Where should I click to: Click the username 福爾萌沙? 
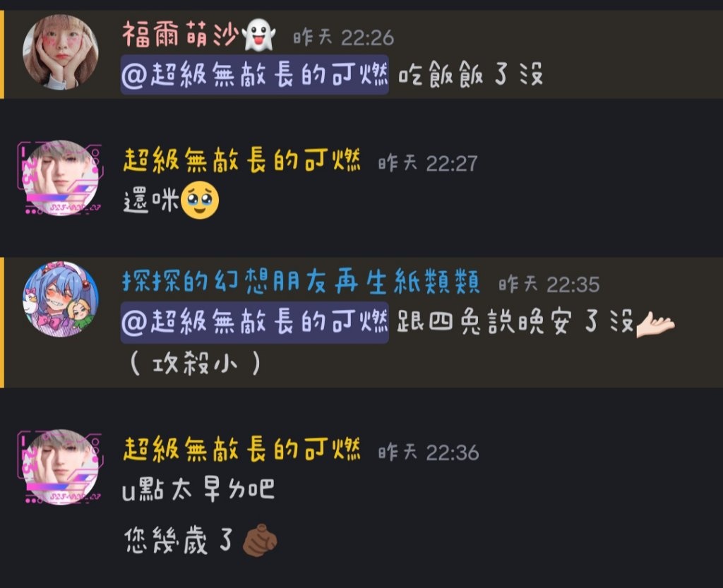coord(181,35)
